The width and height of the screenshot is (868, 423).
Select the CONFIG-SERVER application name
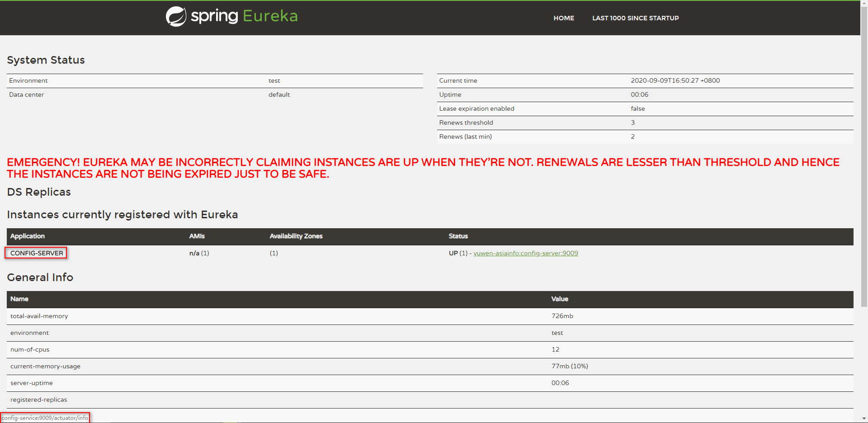pos(37,253)
